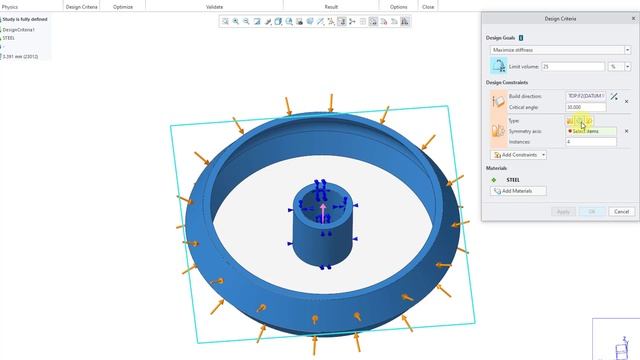Click the Limit volume constraint icon

tap(498, 66)
